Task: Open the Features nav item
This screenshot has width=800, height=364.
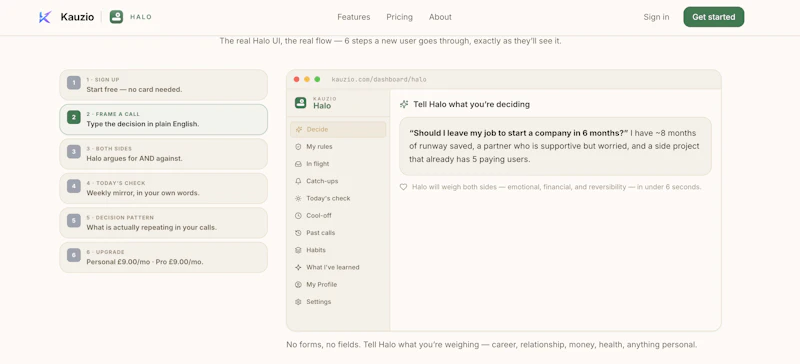Action: point(354,17)
